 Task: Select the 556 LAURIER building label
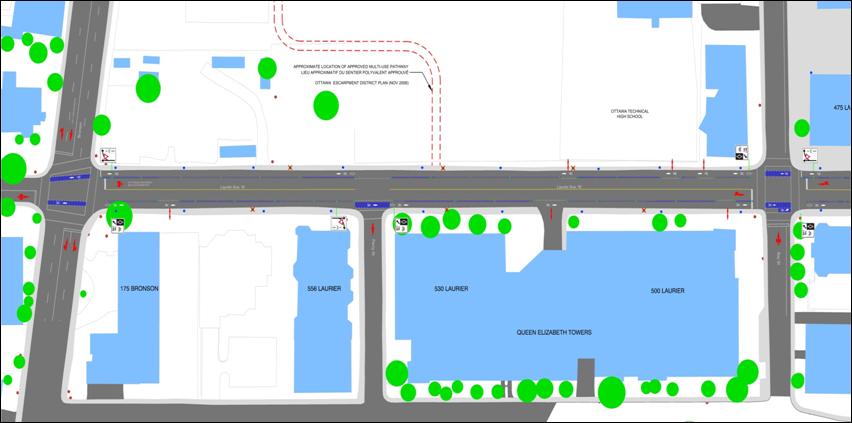pos(324,289)
